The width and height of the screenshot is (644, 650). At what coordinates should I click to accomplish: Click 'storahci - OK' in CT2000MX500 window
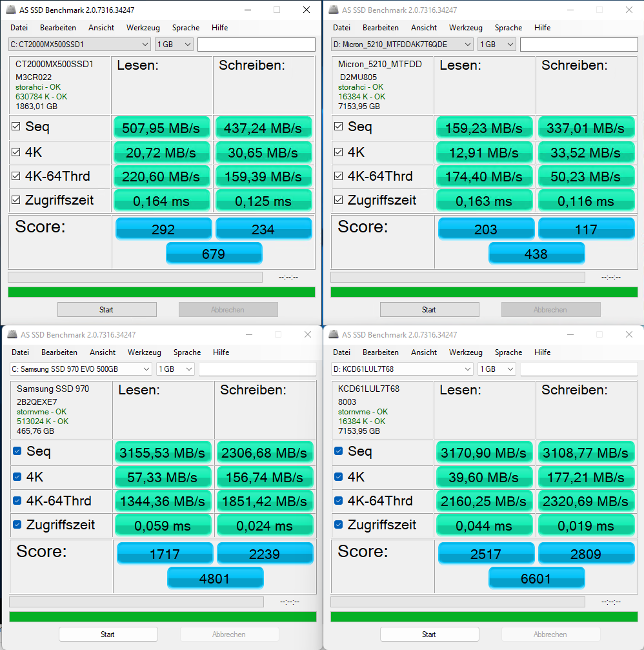(x=38, y=87)
